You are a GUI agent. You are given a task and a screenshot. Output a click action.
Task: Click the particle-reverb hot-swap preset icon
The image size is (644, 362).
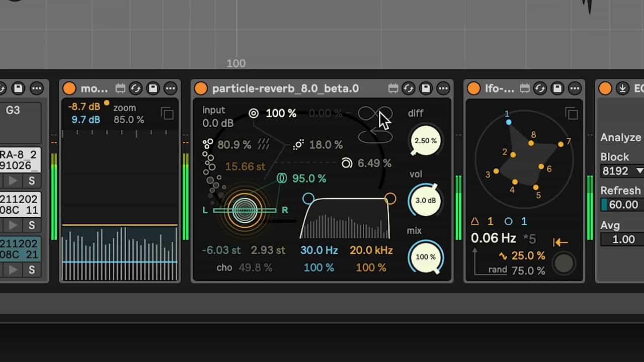[x=409, y=88]
